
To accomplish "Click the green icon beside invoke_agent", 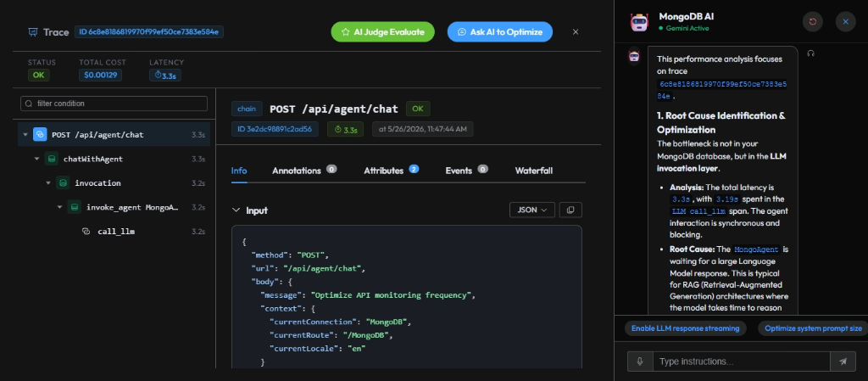I will point(75,207).
